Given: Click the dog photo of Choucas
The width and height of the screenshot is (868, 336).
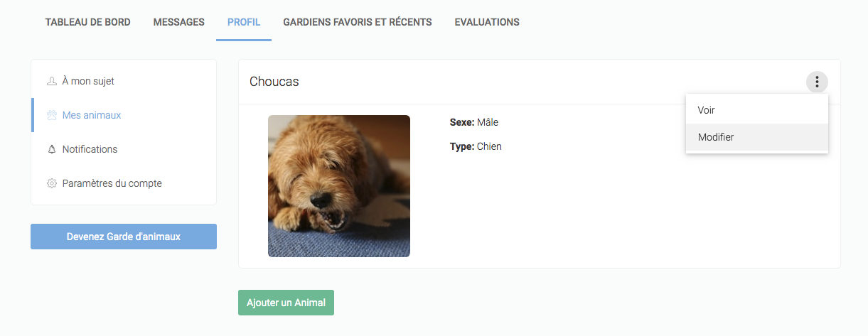Looking at the screenshot, I should point(339,186).
